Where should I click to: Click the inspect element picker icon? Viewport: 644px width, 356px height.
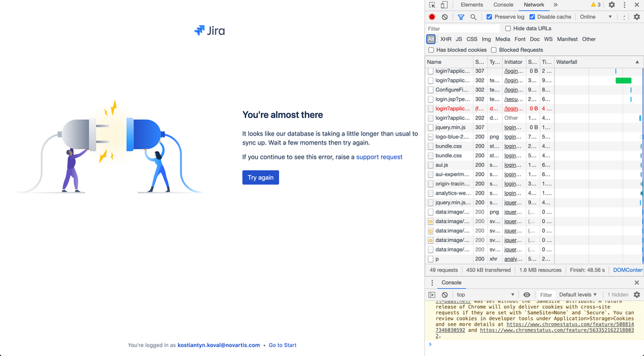pos(432,5)
